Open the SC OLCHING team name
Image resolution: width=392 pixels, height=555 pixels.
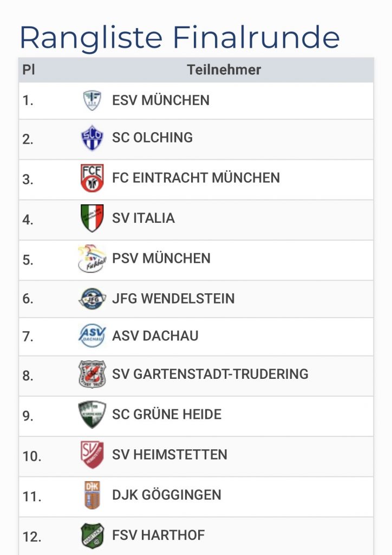pos(152,138)
